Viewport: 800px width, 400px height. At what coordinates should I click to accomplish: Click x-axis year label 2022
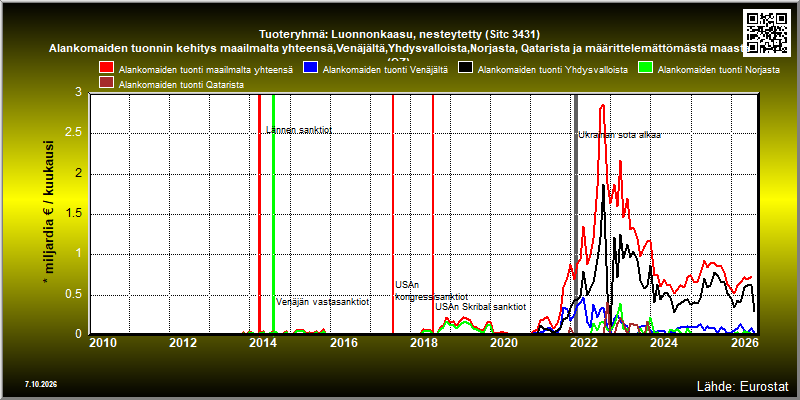coord(584,343)
